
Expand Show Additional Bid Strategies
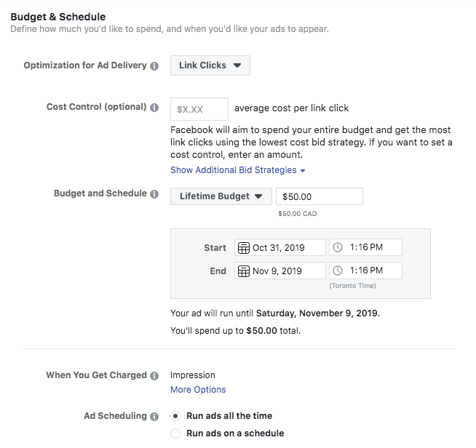(237, 170)
